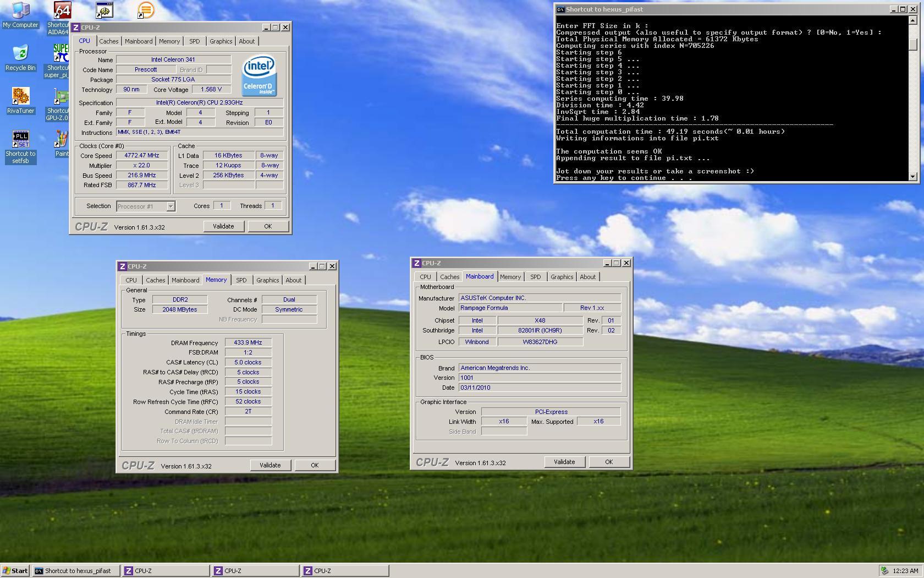Switch to CPU tab in Memory window
The image size is (924, 578).
pyautogui.click(x=131, y=280)
